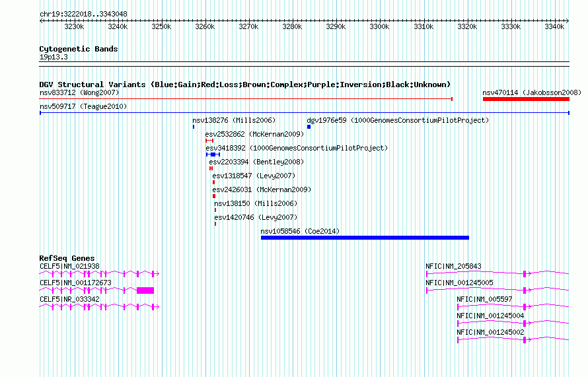Click the 3340k ruler tick label

pyautogui.click(x=554, y=26)
